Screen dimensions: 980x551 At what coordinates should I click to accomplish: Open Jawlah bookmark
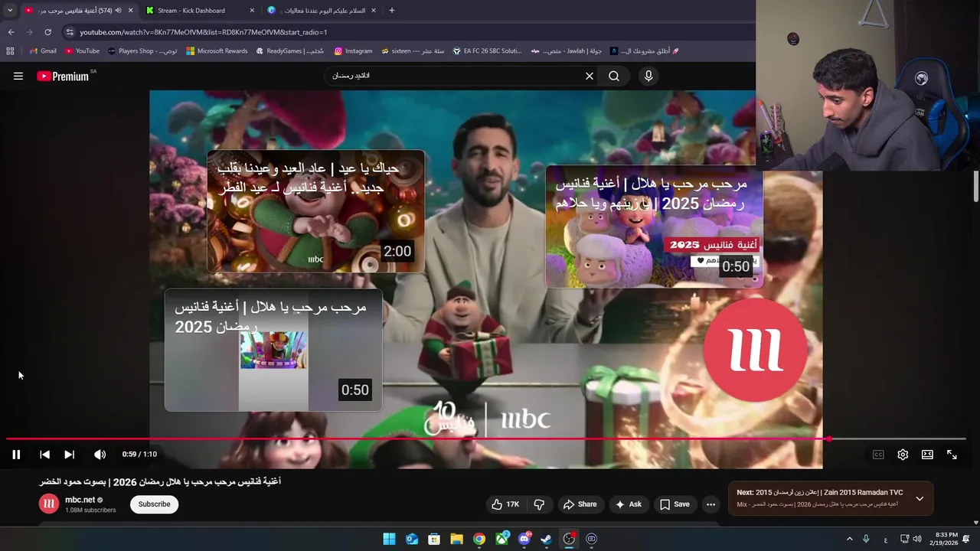(x=567, y=51)
